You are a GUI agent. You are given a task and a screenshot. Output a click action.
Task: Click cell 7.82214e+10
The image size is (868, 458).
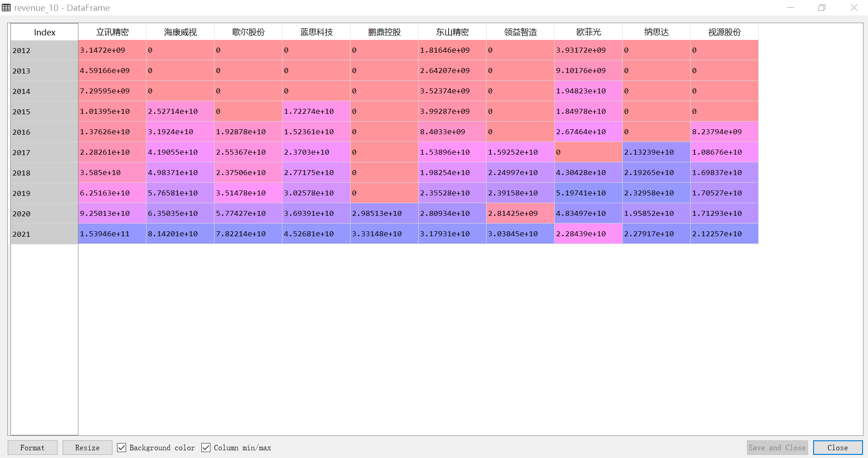click(x=249, y=234)
